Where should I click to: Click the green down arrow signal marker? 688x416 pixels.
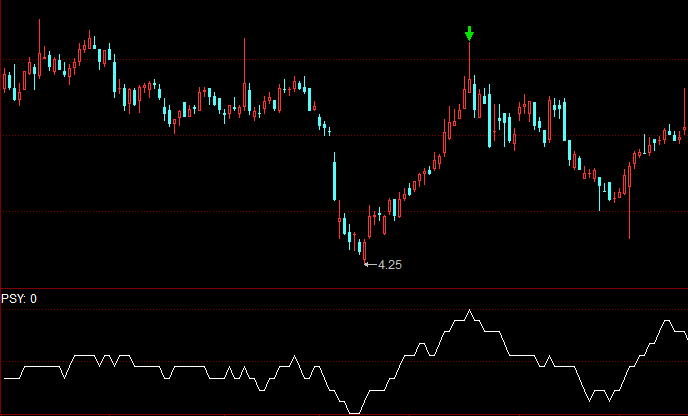coord(469,33)
